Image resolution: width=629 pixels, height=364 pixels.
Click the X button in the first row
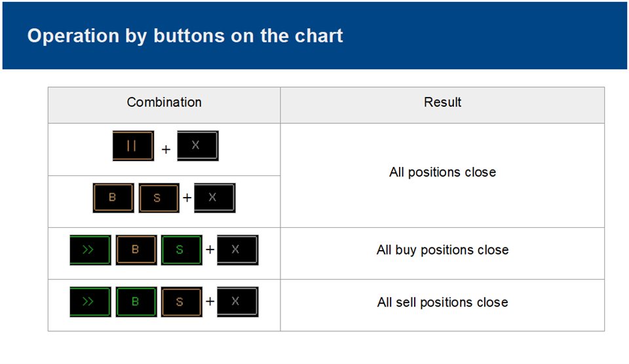pyautogui.click(x=197, y=145)
